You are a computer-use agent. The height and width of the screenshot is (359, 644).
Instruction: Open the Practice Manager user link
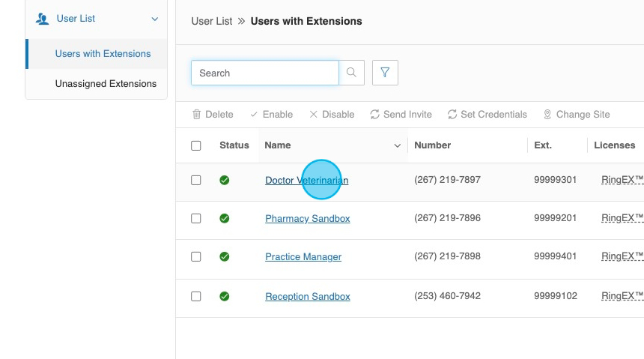(303, 257)
